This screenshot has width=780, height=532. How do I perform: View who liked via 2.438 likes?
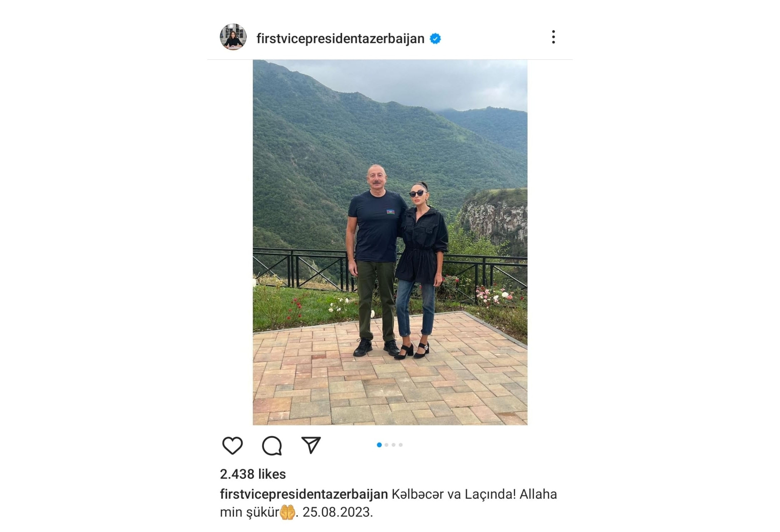(253, 474)
